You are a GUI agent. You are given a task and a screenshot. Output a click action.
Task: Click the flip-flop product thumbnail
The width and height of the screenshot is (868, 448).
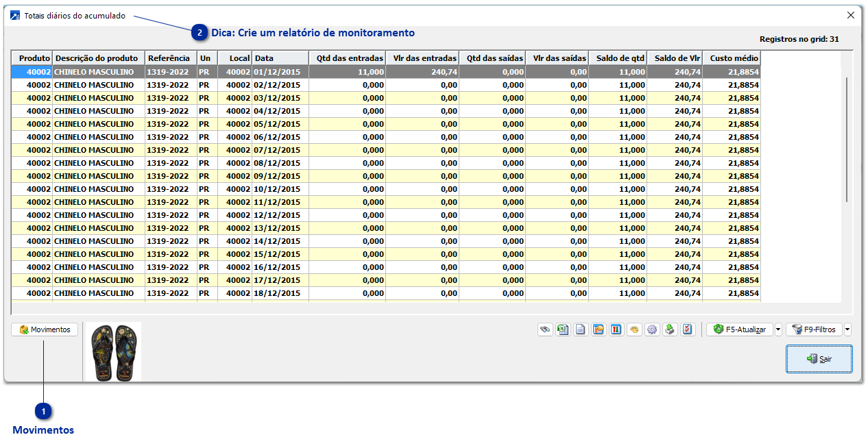click(113, 351)
